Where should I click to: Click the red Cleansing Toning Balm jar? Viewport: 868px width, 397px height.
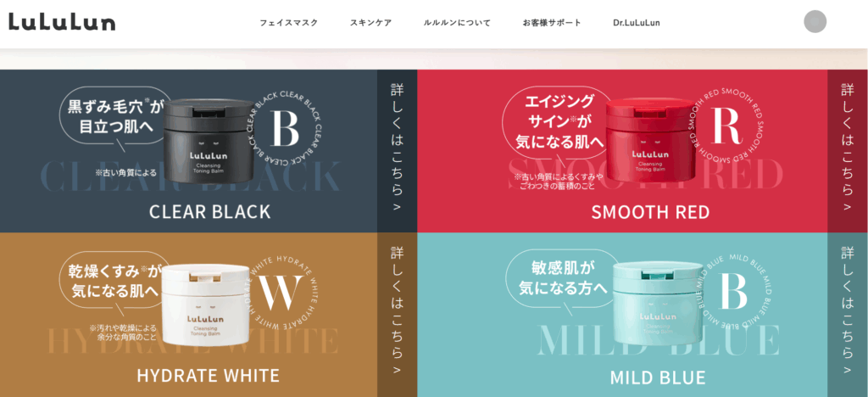pyautogui.click(x=650, y=140)
